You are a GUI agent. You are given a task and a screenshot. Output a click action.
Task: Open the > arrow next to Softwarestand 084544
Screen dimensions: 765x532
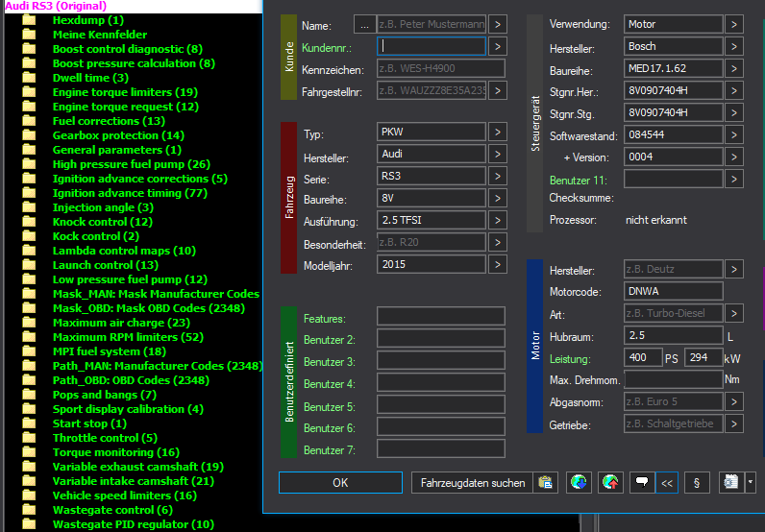pos(734,134)
